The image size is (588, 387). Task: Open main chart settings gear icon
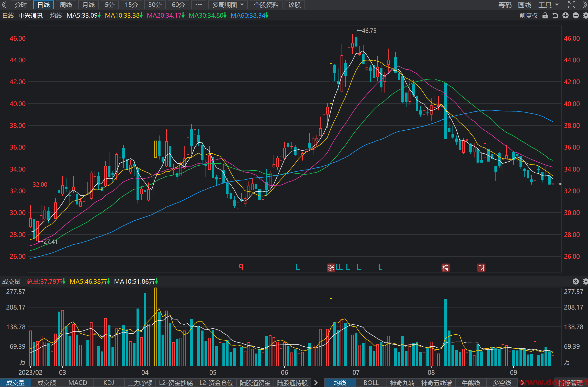(585, 16)
